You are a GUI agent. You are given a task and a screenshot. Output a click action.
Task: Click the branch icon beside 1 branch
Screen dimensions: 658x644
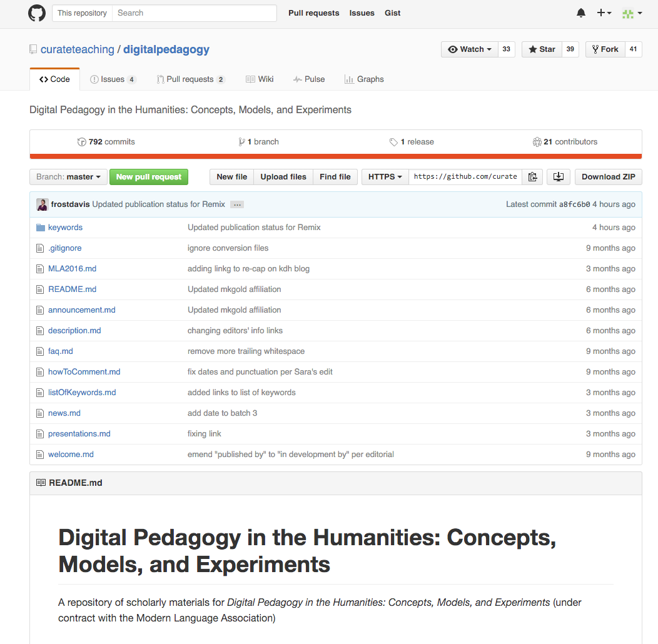tap(241, 142)
